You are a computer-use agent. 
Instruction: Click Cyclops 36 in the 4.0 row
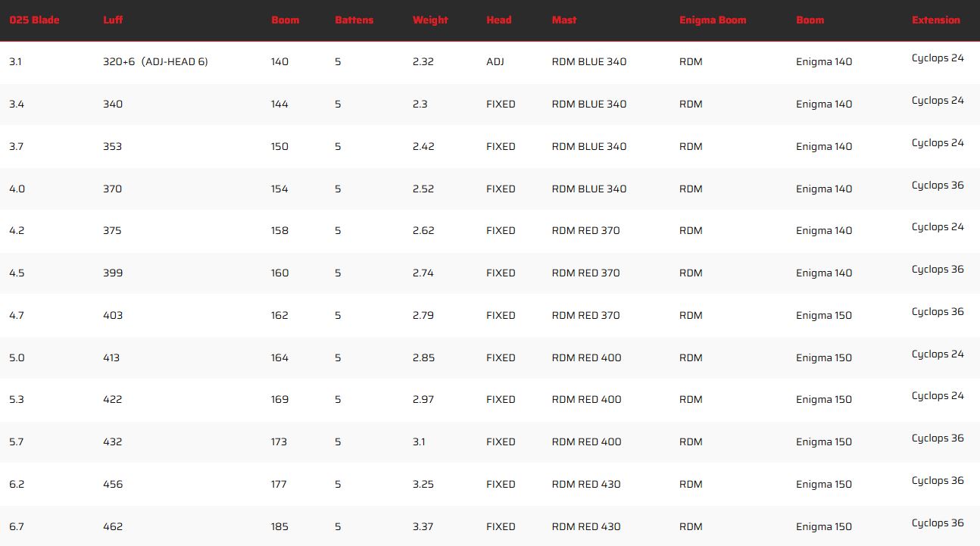pyautogui.click(x=938, y=186)
